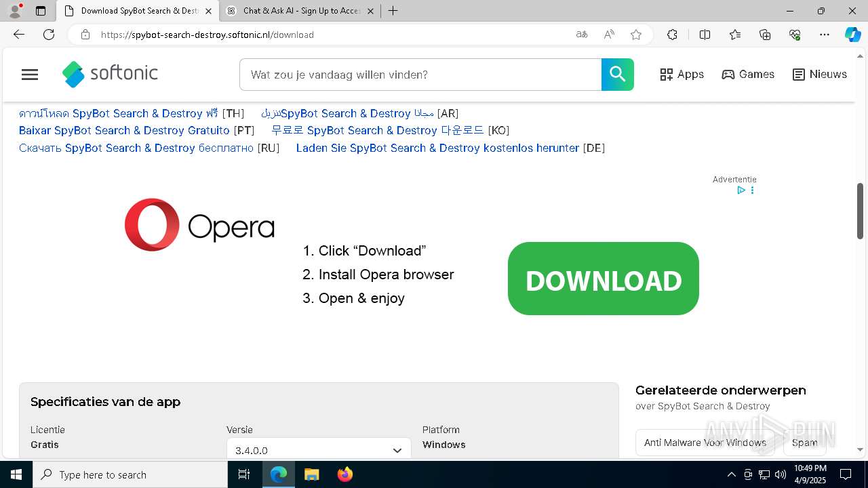868x488 pixels.
Task: Select the Anti Malware Voor Windows tag
Action: (705, 443)
